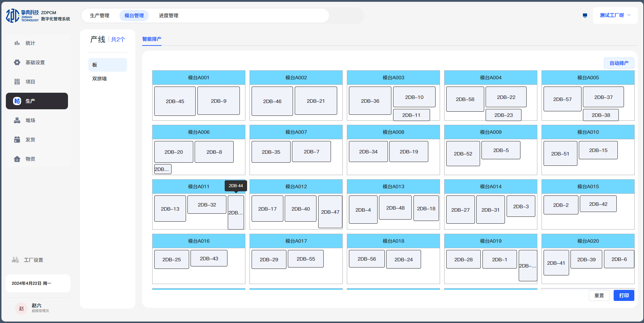Click the 赵 user avatar
This screenshot has width=644, height=323.
click(x=21, y=308)
